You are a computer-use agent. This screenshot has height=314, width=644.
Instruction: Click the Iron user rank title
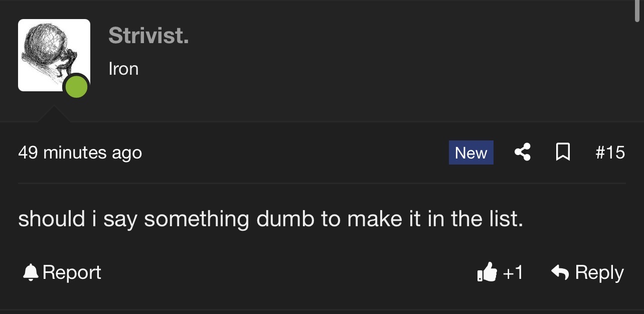pos(123,69)
